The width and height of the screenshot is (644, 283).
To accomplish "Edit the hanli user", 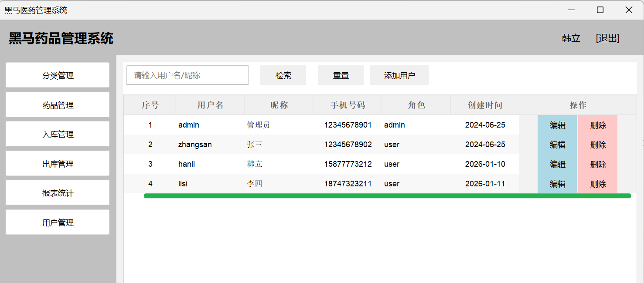I will point(557,164).
